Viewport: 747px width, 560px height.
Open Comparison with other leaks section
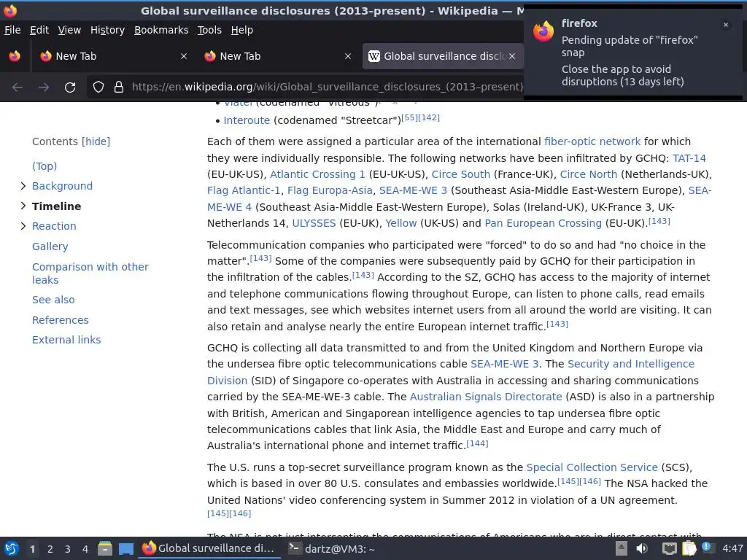[x=90, y=273]
